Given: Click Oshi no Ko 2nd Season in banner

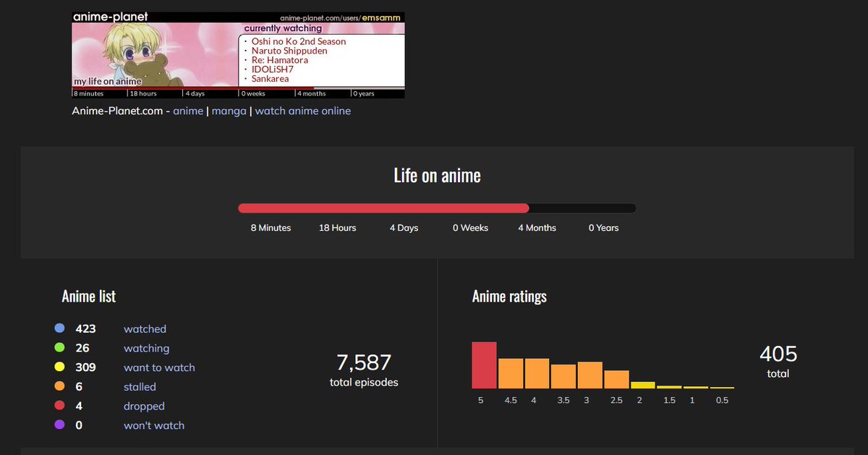Looking at the screenshot, I should [x=299, y=41].
